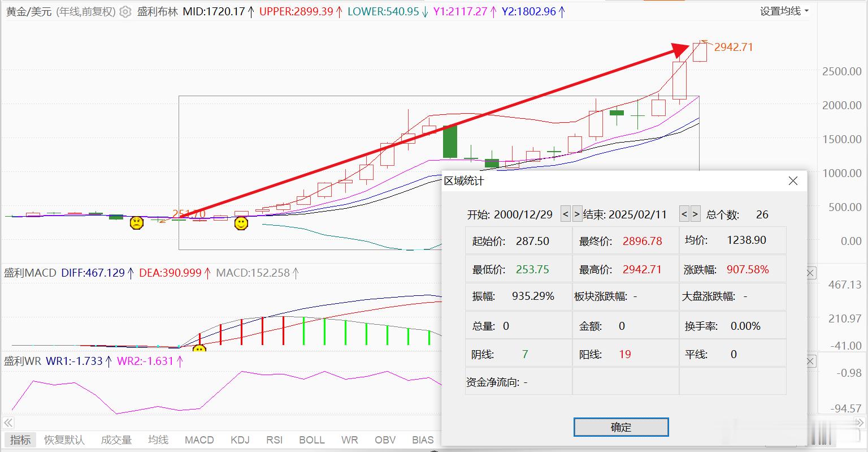Click the 黄金/美元 symbol title

click(x=29, y=11)
